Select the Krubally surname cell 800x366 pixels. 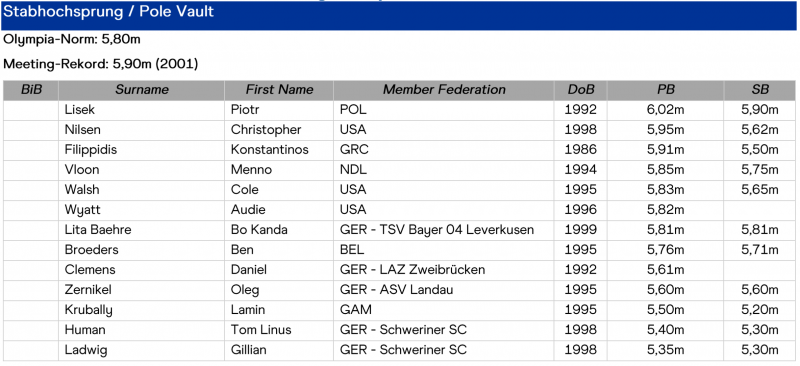[x=141, y=310]
